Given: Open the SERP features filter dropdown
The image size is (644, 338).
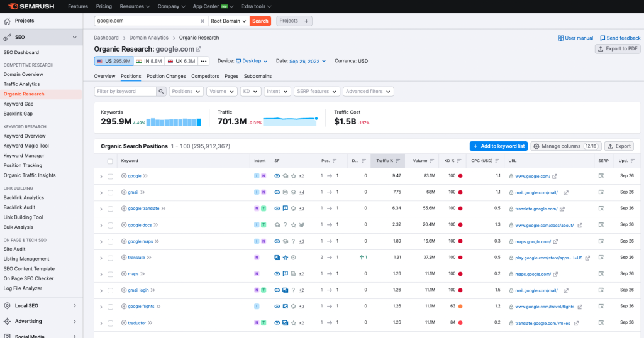Looking at the screenshot, I should click(x=316, y=92).
